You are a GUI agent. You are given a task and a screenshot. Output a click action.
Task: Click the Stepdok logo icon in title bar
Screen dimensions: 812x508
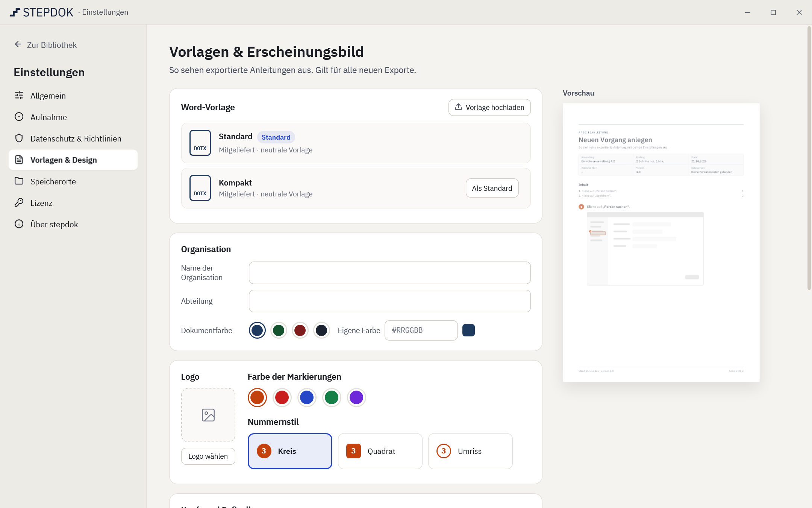tap(15, 12)
